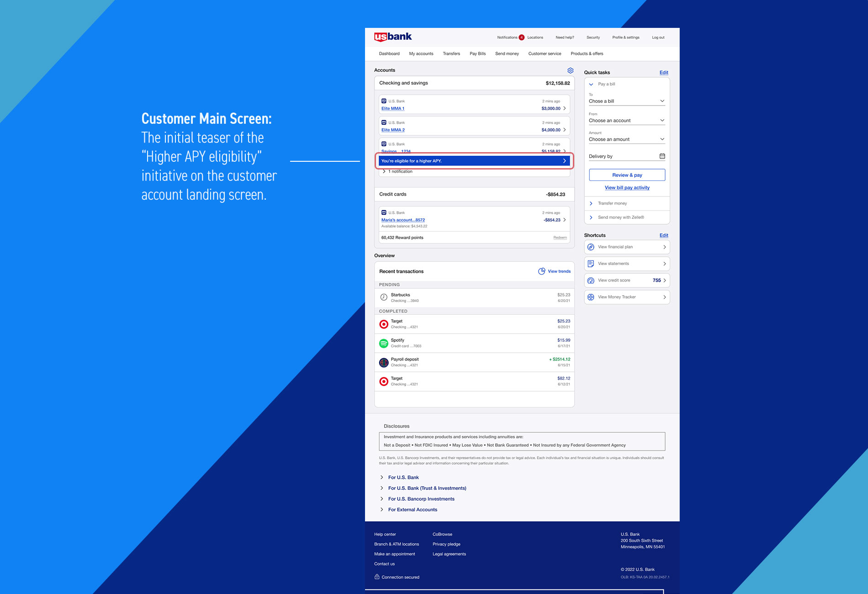The height and width of the screenshot is (594, 868).
Task: Open the CoBrowse footer link
Action: [442, 535]
